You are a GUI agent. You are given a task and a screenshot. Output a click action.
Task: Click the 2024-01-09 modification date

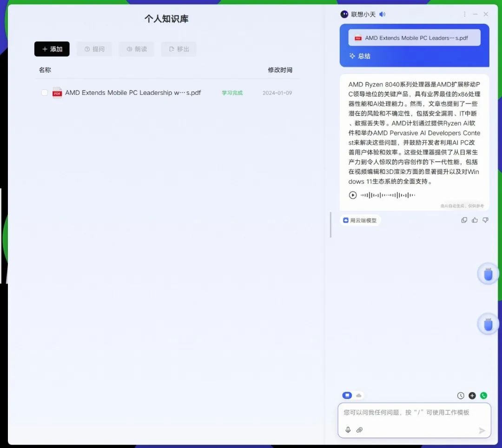(x=277, y=93)
